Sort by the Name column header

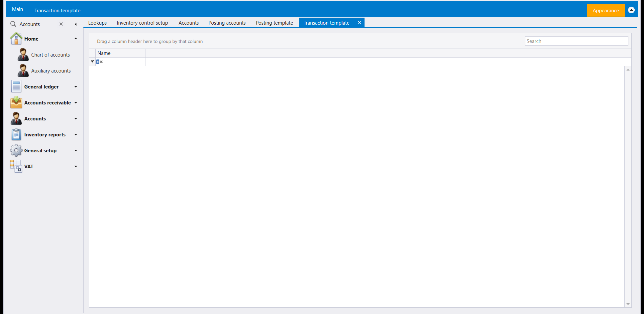coord(121,53)
